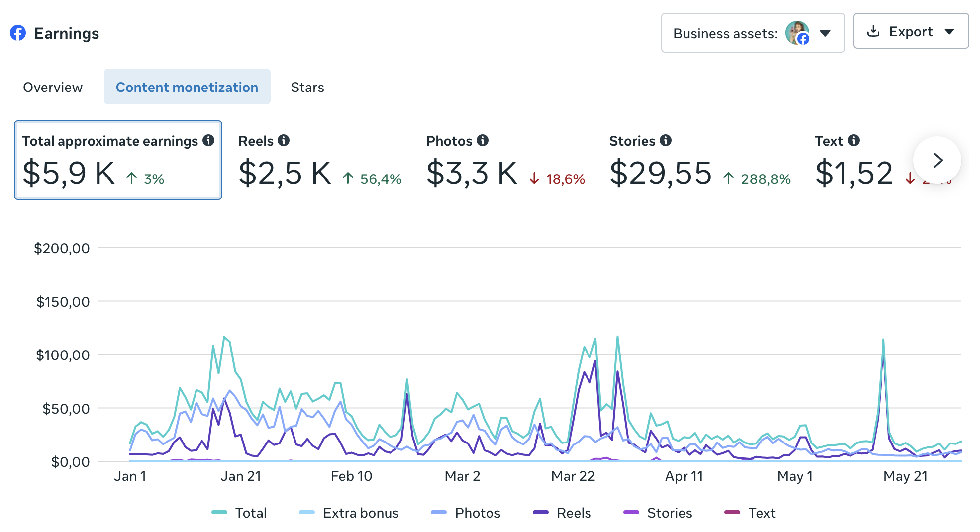
Task: Click the Photos color swatch in legend
Action: [x=439, y=513]
